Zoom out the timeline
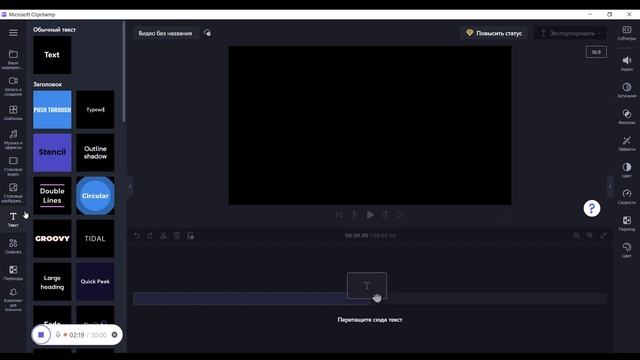 (576, 236)
